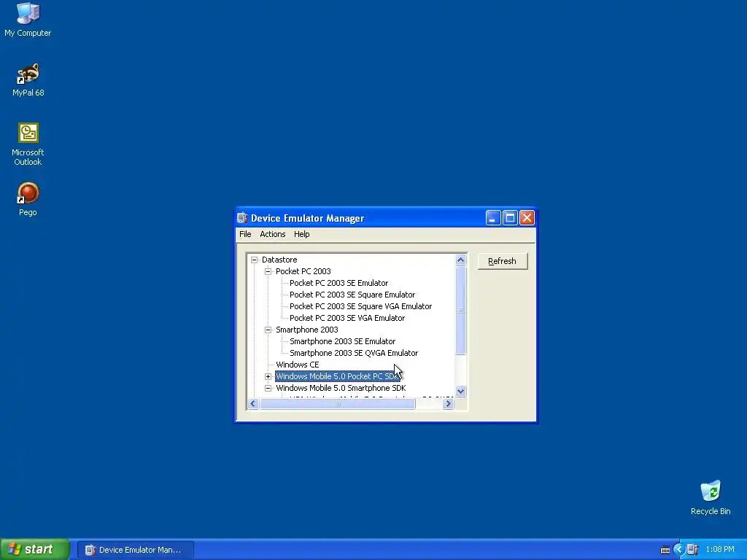
Task: Click the Refresh button
Action: click(502, 261)
